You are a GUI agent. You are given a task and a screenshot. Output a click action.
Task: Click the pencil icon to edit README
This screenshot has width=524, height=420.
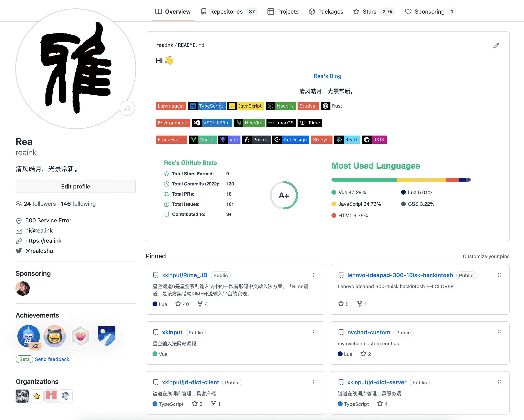[x=496, y=45]
